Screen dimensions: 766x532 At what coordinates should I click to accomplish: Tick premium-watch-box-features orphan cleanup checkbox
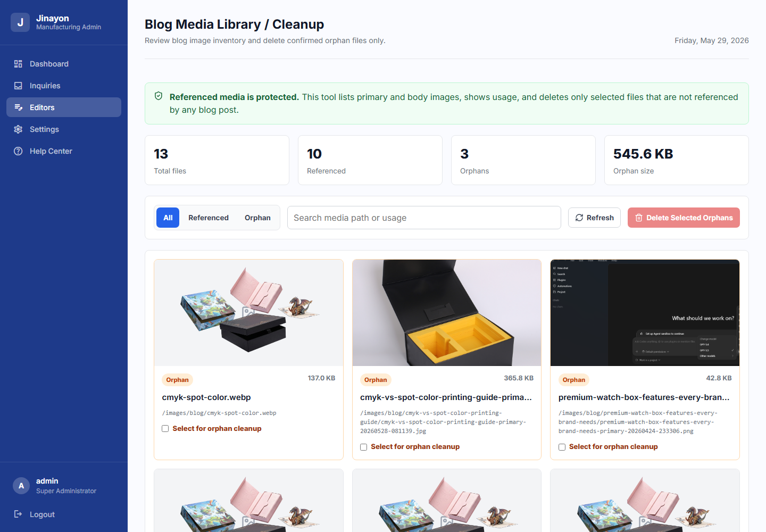[x=562, y=447]
